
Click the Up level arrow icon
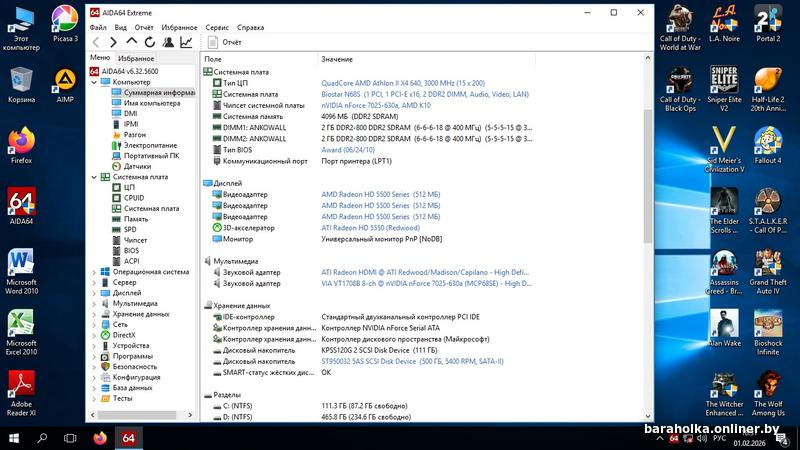click(131, 42)
